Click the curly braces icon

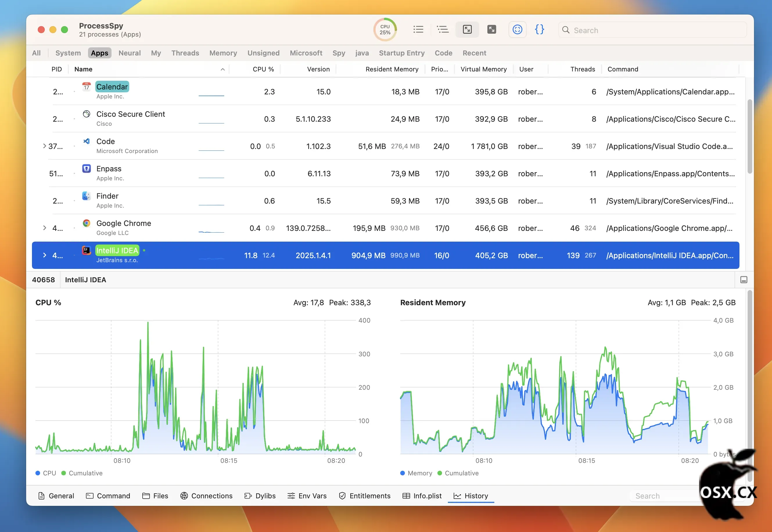click(x=539, y=29)
